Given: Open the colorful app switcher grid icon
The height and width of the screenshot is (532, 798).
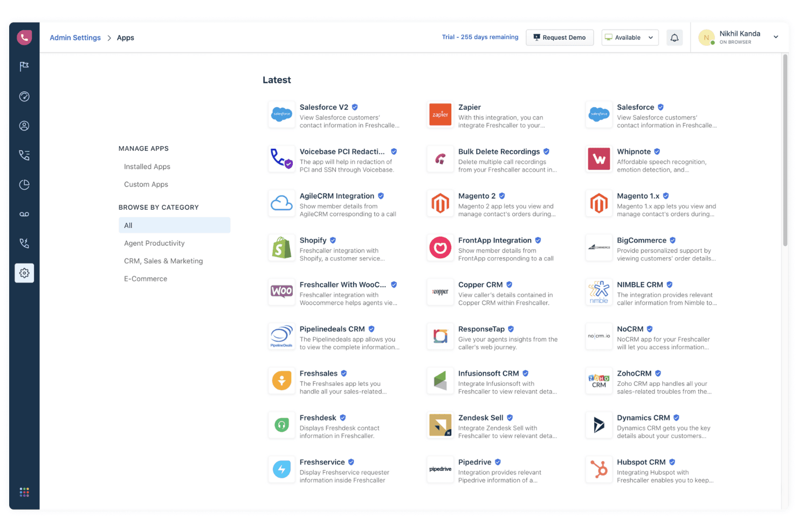Looking at the screenshot, I should (x=24, y=492).
